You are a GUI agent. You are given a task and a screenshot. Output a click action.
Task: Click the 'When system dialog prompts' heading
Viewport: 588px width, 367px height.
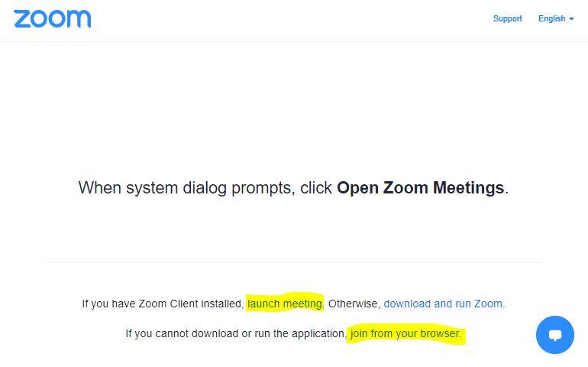pos(293,188)
